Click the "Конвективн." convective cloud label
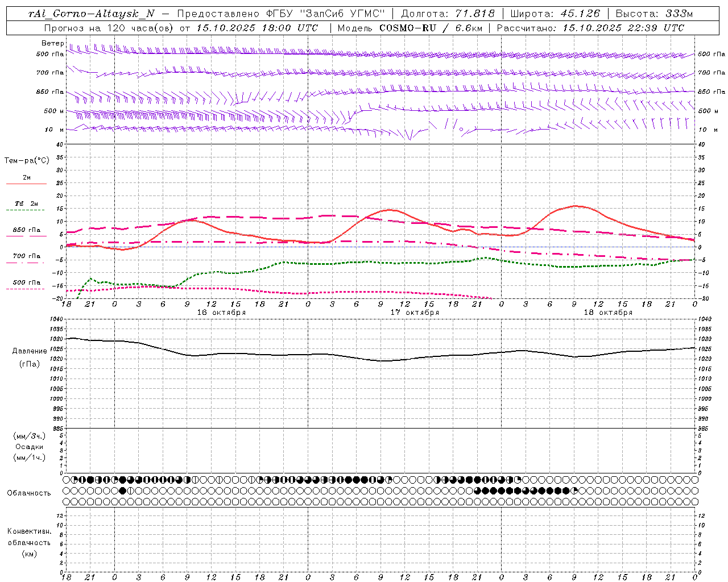Screen dimensions: 728x582 pyautogui.click(x=29, y=531)
